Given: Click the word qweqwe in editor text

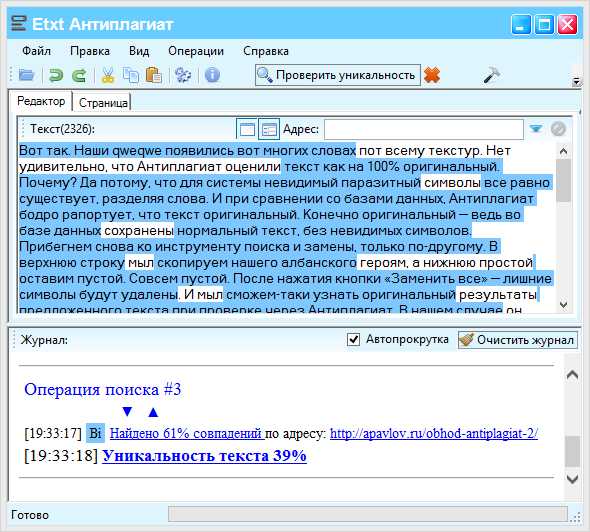Looking at the screenshot, I should click(137, 150).
